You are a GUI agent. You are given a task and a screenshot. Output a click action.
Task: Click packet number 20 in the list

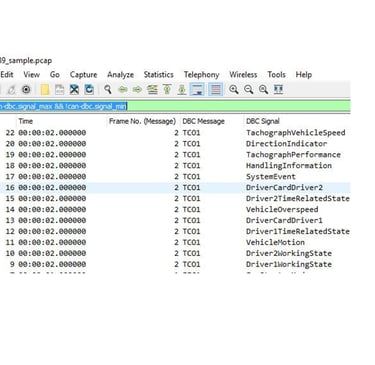click(10, 144)
